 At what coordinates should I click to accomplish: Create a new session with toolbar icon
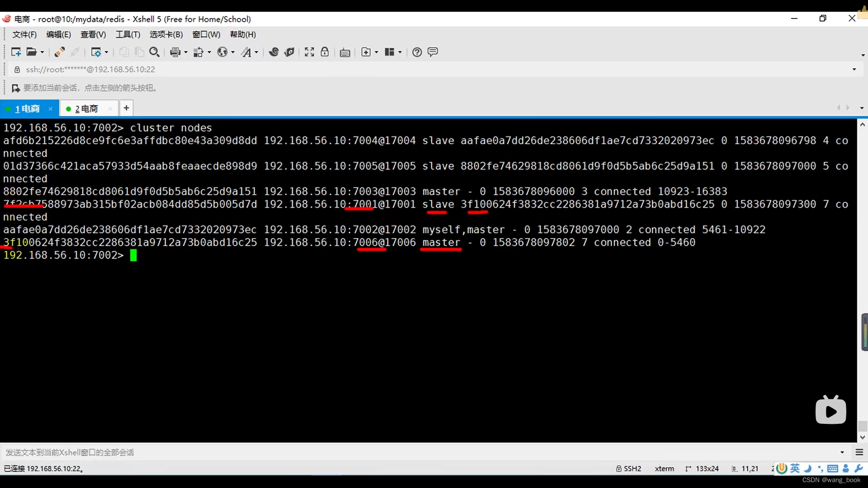pos(16,52)
